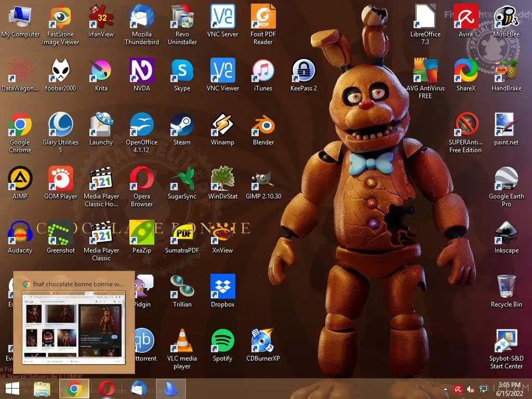Open Thunderbird from the taskbar
The width and height of the screenshot is (532, 399).
pos(138,389)
